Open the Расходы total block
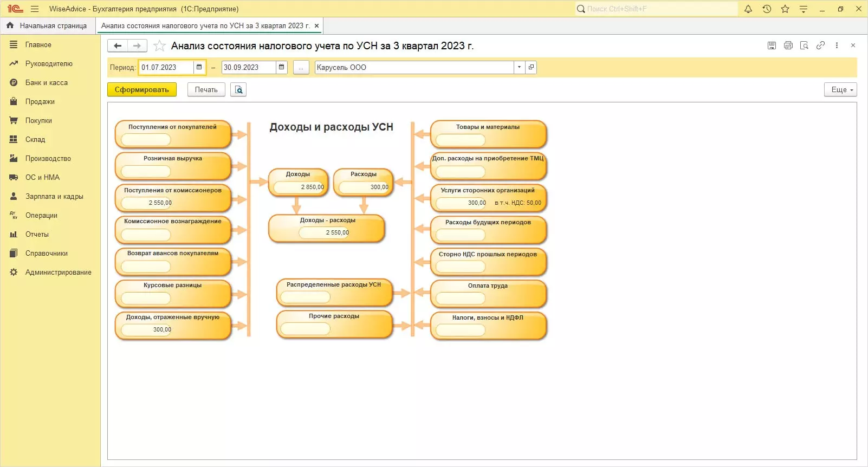Viewport: 868px width, 467px height. 364,182
